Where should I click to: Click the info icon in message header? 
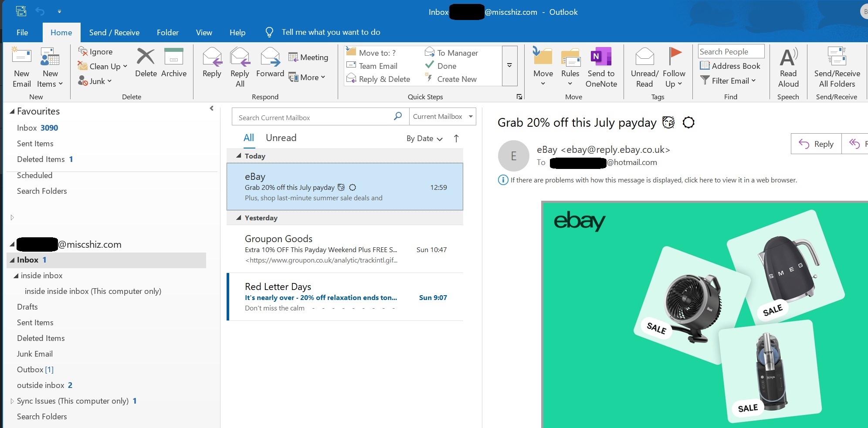[503, 180]
